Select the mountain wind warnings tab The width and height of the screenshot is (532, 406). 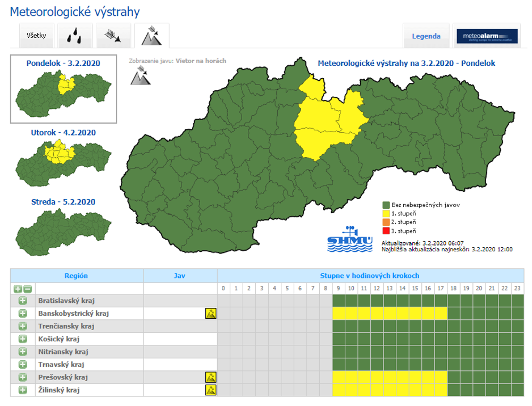click(x=152, y=36)
